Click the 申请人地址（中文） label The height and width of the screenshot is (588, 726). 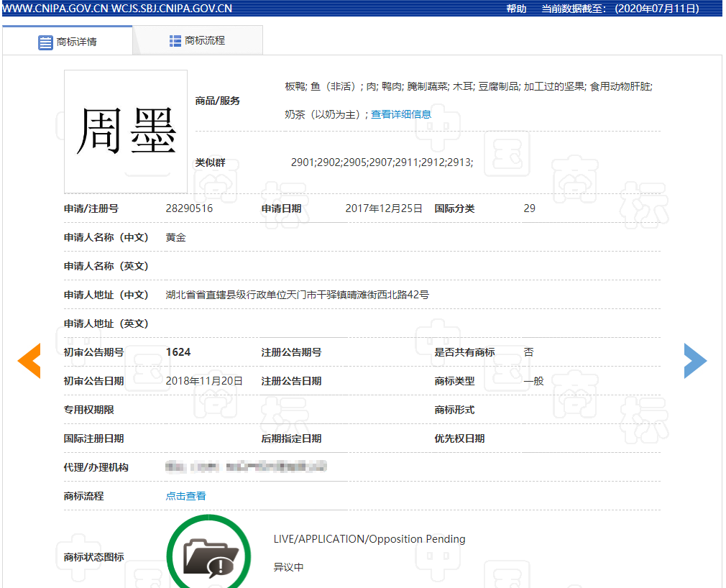106,295
